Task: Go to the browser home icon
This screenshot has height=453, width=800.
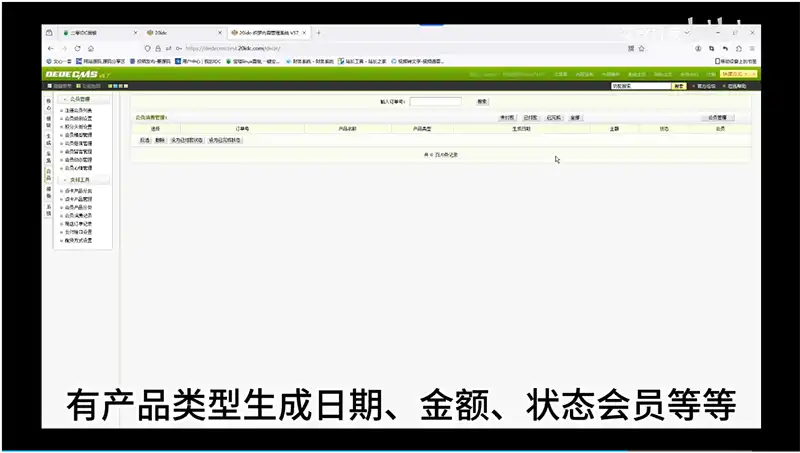Action: click(x=91, y=47)
